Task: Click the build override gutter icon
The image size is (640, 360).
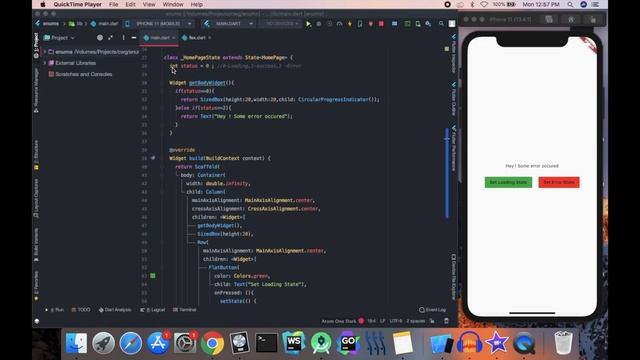Action: [153, 158]
